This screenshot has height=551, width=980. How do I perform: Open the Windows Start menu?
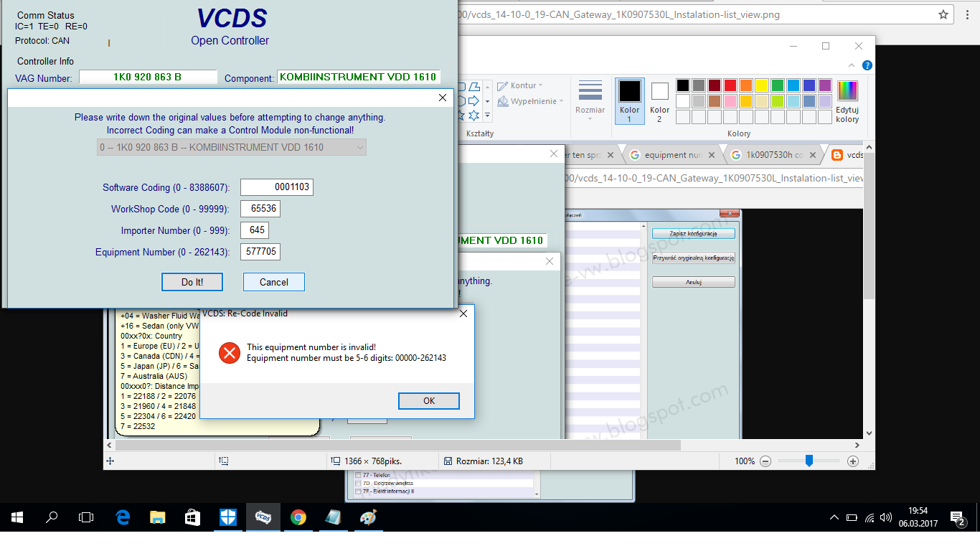(17, 517)
